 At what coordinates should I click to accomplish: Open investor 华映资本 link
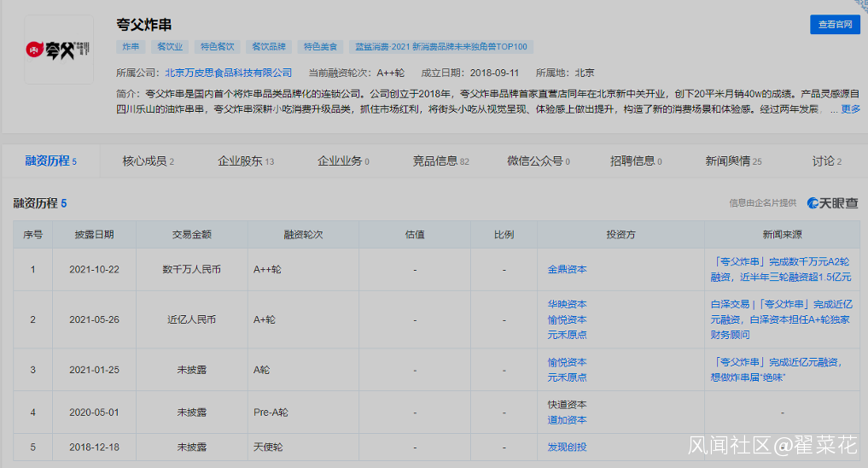coord(567,304)
